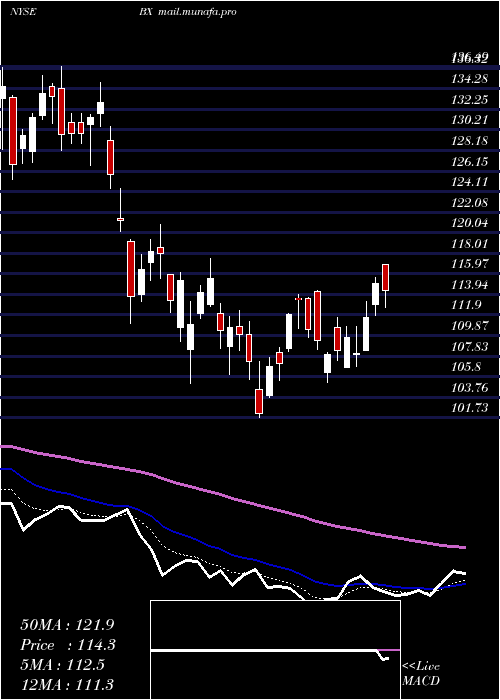Click the 132.25 price level label
This screenshot has width=500, height=700.
(470, 100)
